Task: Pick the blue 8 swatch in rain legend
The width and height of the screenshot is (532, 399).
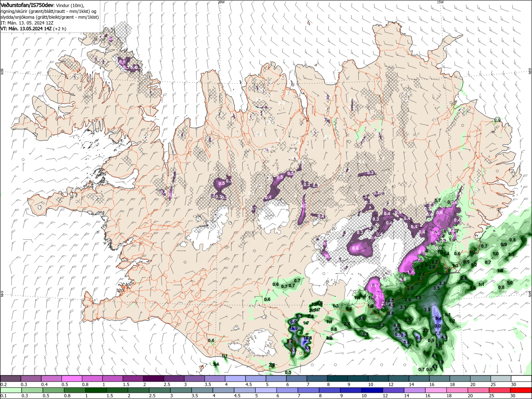Action: 329,390
